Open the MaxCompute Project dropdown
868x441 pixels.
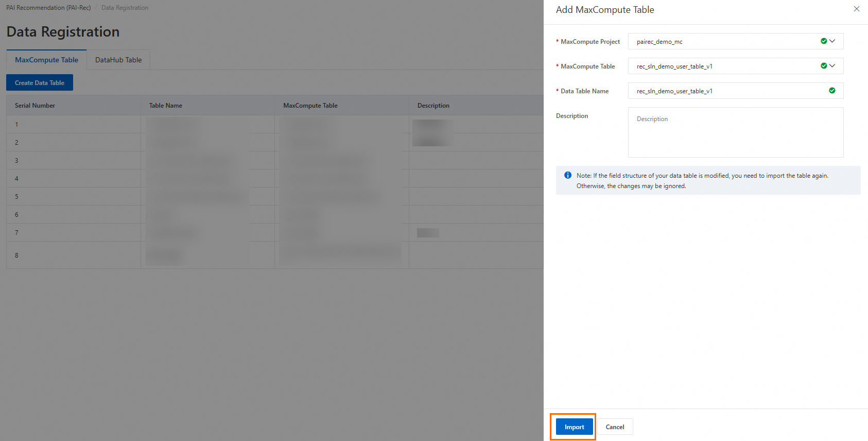[x=736, y=41]
